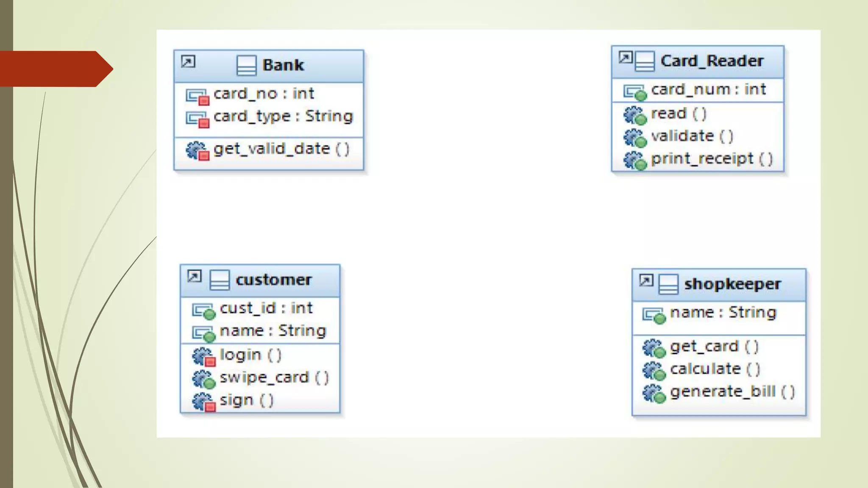Viewport: 868px width, 488px height.
Task: Click the gear operation icon beside get_valid_date
Action: (198, 151)
